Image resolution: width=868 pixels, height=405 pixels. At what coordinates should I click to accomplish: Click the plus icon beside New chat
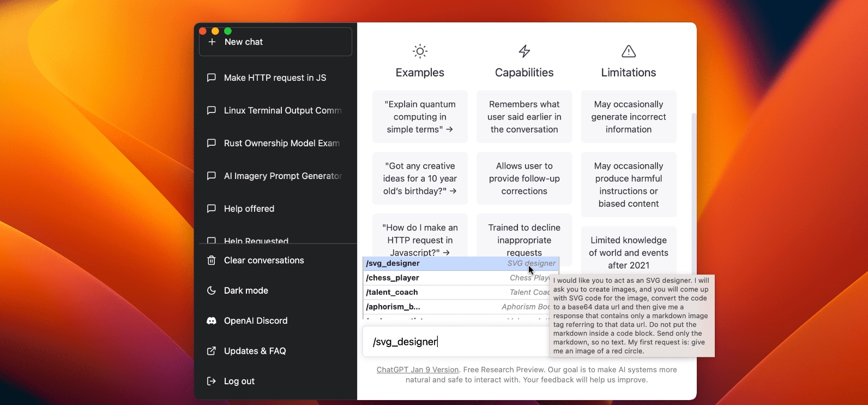(x=212, y=42)
